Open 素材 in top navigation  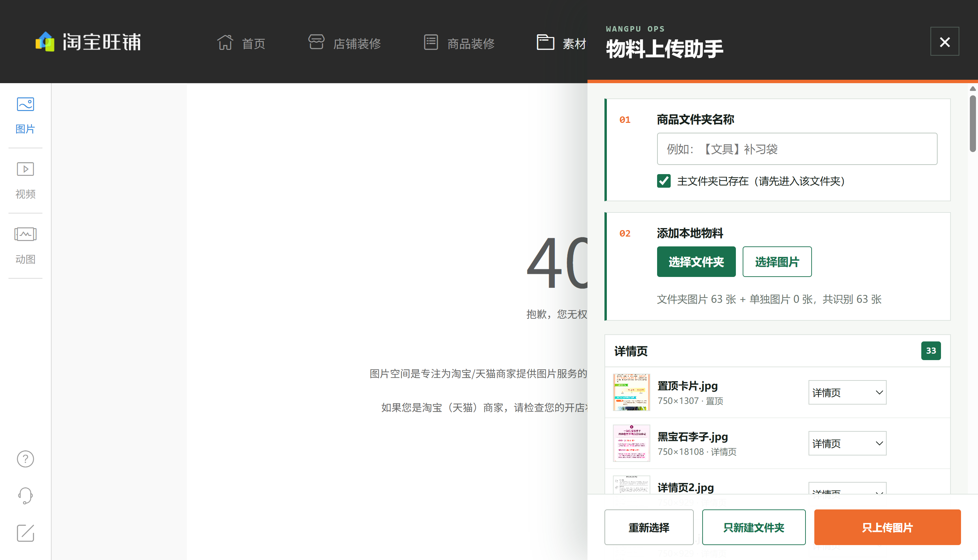click(575, 43)
